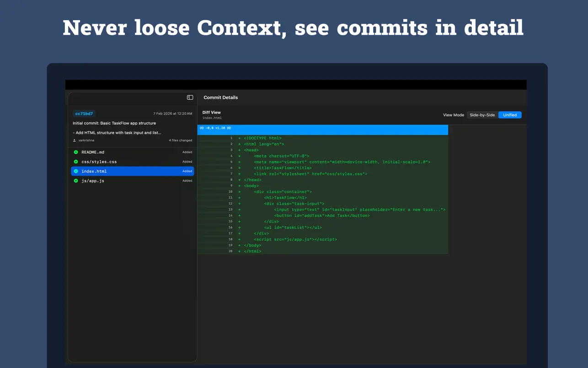Image resolution: width=588 pixels, height=368 pixels.
Task: Toggle the sidebar panel icon
Action: tap(190, 97)
